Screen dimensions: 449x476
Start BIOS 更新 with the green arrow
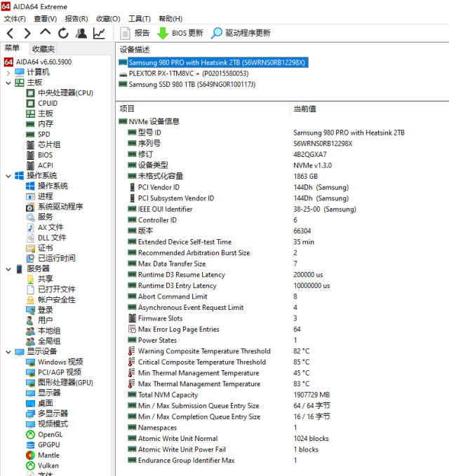click(180, 33)
